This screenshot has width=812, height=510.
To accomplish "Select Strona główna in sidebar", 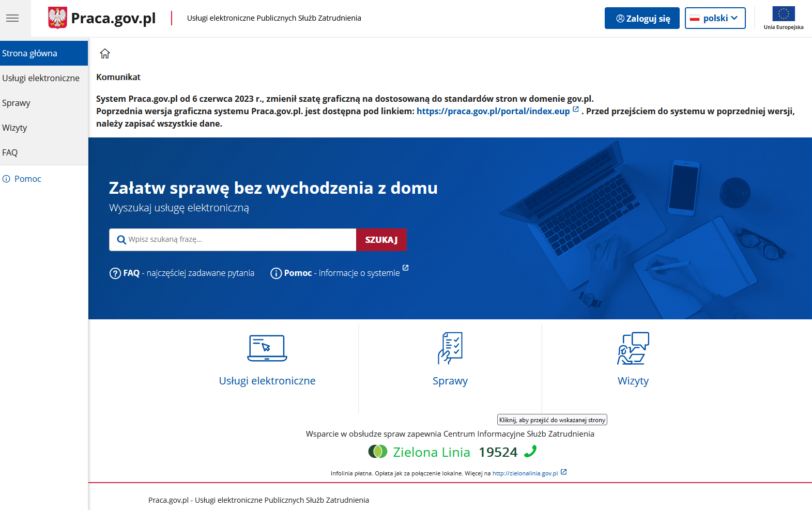I will click(x=44, y=53).
